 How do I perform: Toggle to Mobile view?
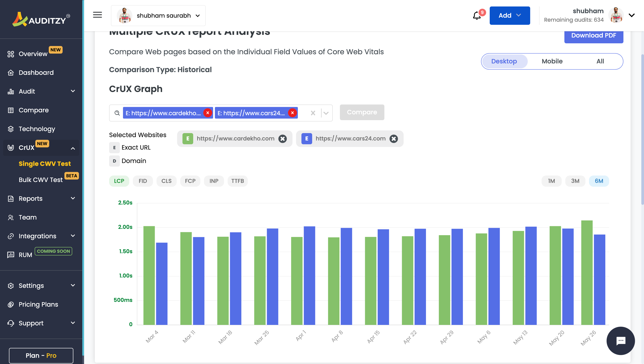pos(552,61)
